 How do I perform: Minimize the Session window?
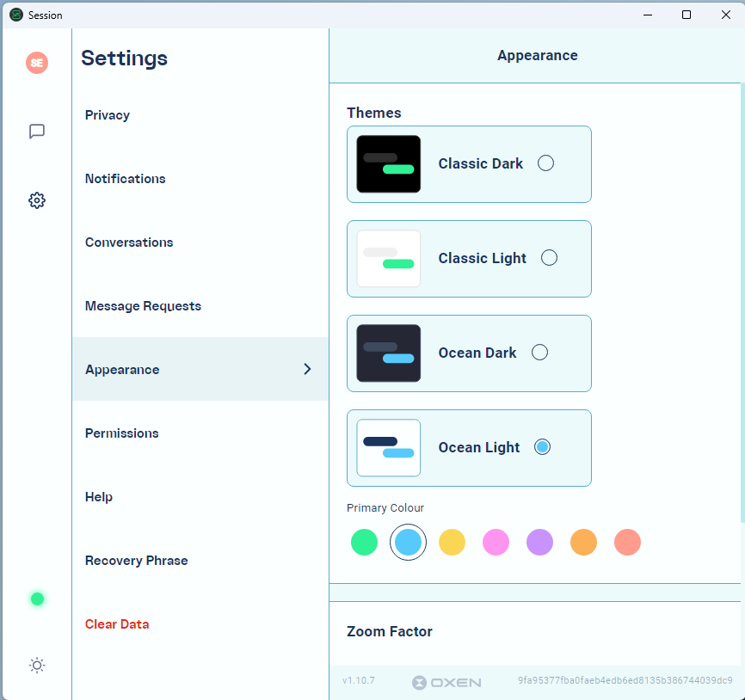(x=648, y=15)
